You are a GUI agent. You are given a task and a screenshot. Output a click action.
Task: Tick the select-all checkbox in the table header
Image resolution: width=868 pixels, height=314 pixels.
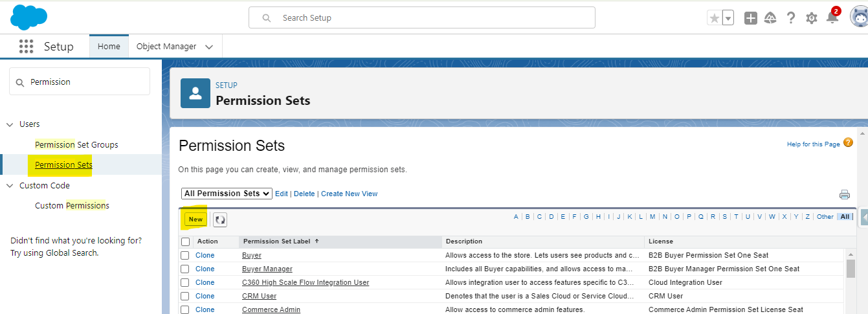click(x=186, y=241)
